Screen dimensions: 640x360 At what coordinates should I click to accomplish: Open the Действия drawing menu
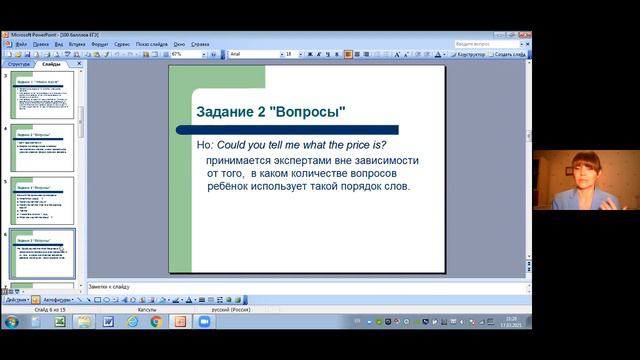pos(17,300)
